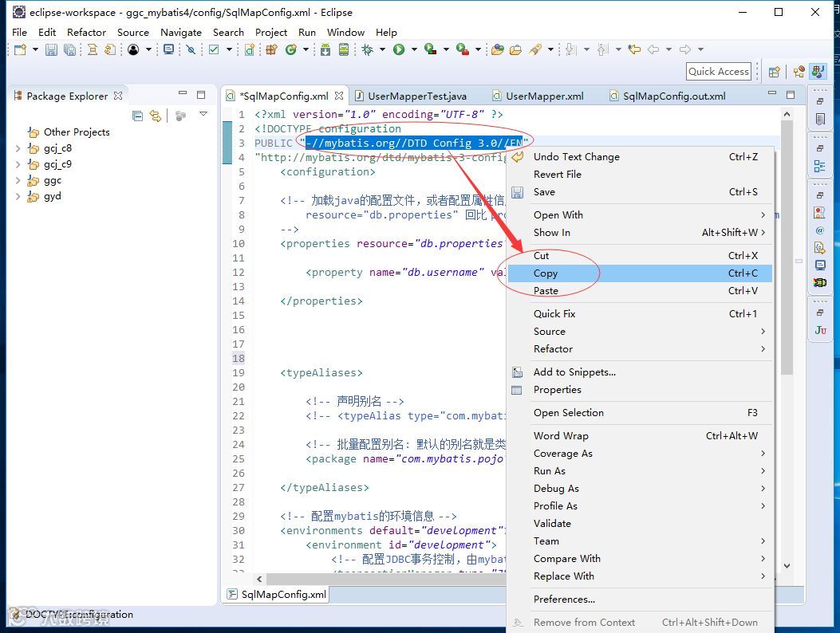The image size is (840, 633).
Task: Click the green Android SDK Manager icon
Action: coord(325,49)
